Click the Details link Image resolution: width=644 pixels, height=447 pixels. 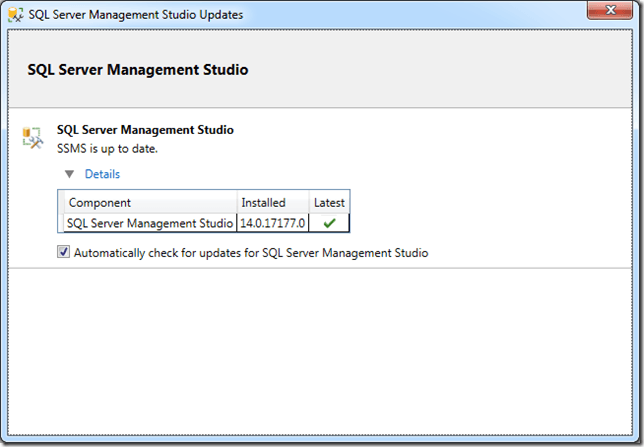102,174
